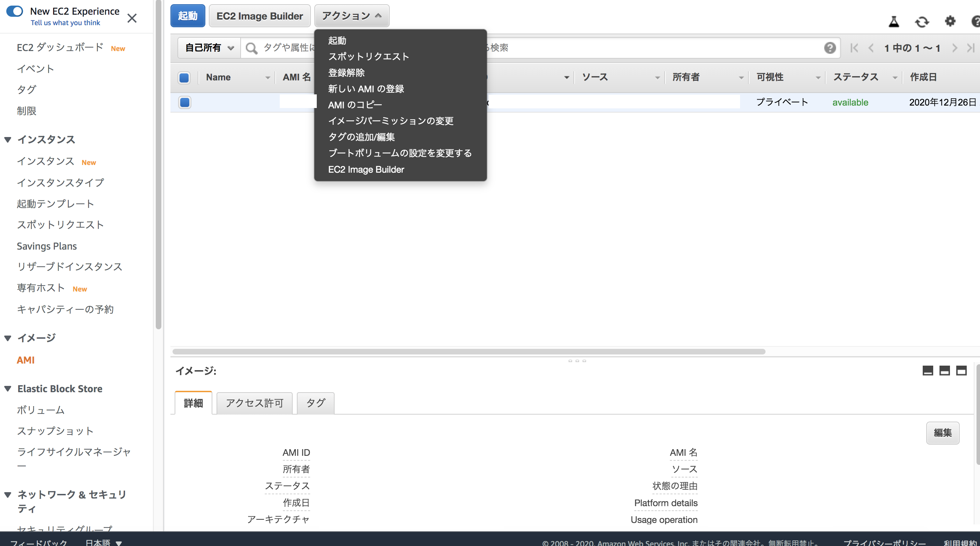Image resolution: width=980 pixels, height=546 pixels.
Task: Go to the next page arrow
Action: coord(955,48)
